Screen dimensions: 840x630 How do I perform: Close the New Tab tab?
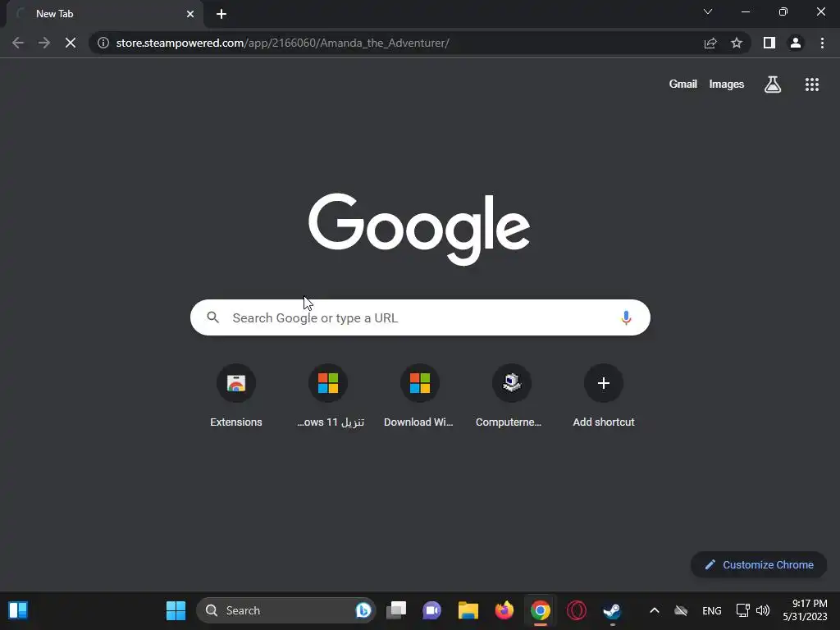tap(190, 14)
